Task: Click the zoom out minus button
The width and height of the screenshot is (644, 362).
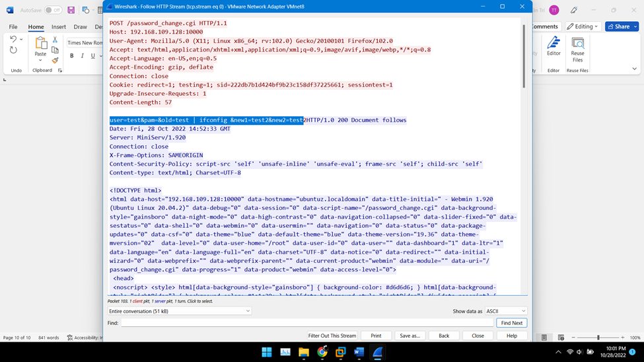Action: point(573,338)
